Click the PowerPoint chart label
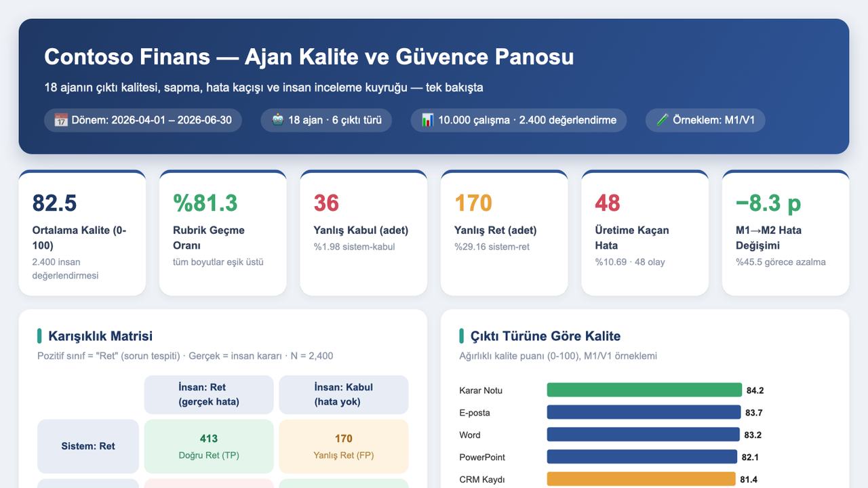Viewport: 868px width, 488px height. [482, 457]
